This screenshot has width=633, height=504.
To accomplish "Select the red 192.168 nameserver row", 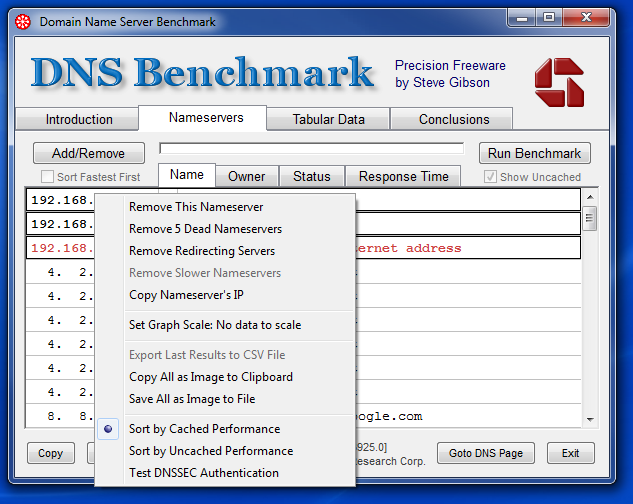I will click(x=303, y=248).
